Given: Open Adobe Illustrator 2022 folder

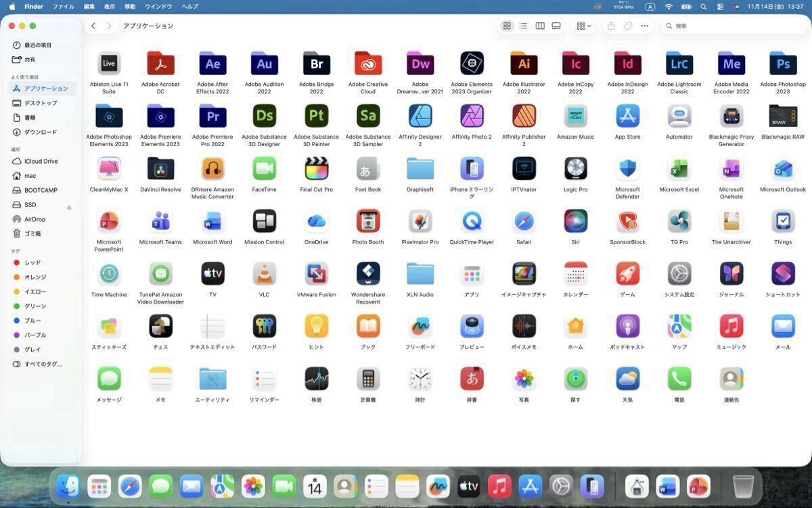Looking at the screenshot, I should pyautogui.click(x=524, y=64).
